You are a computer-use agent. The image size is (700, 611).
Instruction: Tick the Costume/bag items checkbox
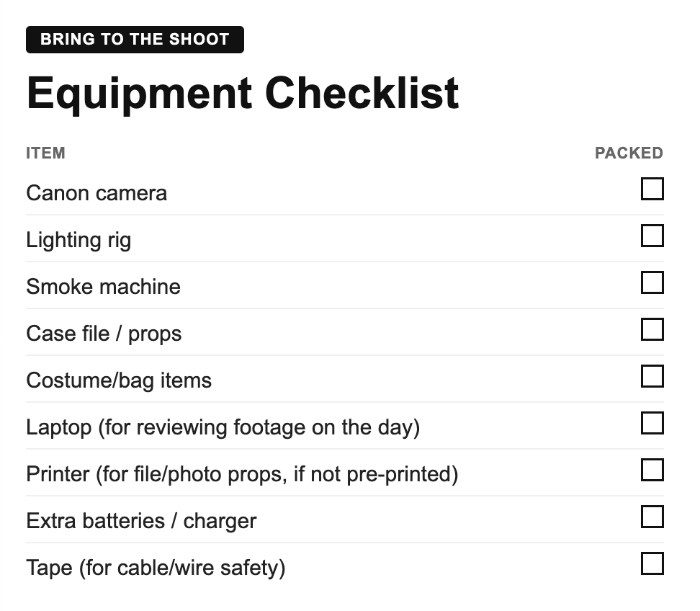point(652,377)
